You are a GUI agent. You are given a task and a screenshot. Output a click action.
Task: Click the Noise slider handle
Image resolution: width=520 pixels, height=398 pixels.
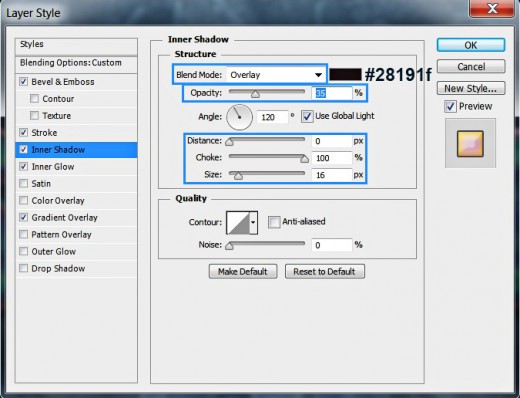pyautogui.click(x=229, y=246)
